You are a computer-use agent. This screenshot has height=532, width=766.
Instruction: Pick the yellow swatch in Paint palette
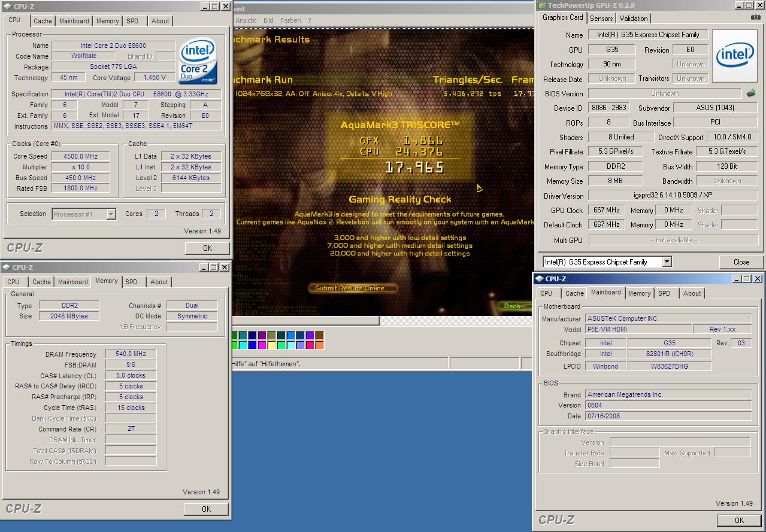pyautogui.click(x=272, y=345)
